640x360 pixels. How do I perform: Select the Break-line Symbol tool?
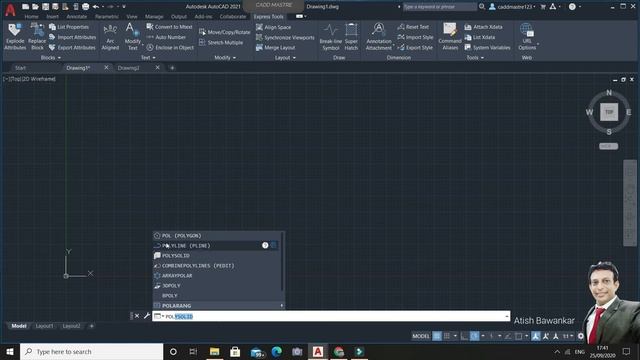(x=331, y=36)
